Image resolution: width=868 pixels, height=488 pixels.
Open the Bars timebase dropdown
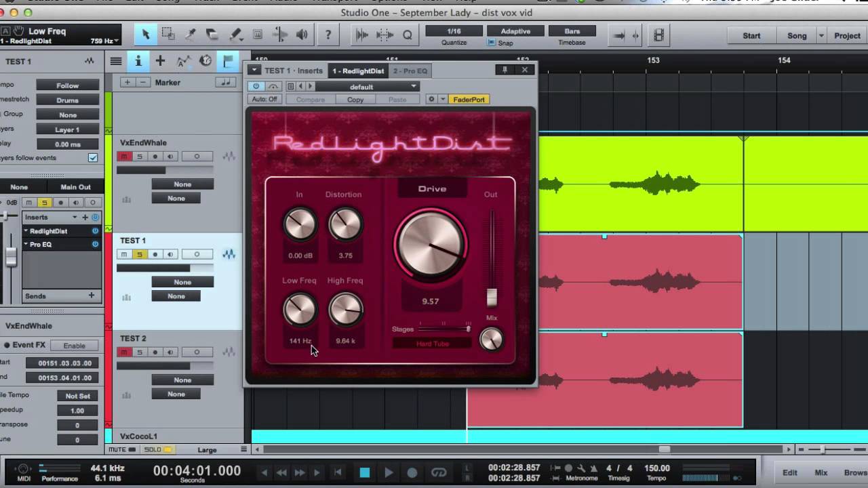[x=572, y=31]
